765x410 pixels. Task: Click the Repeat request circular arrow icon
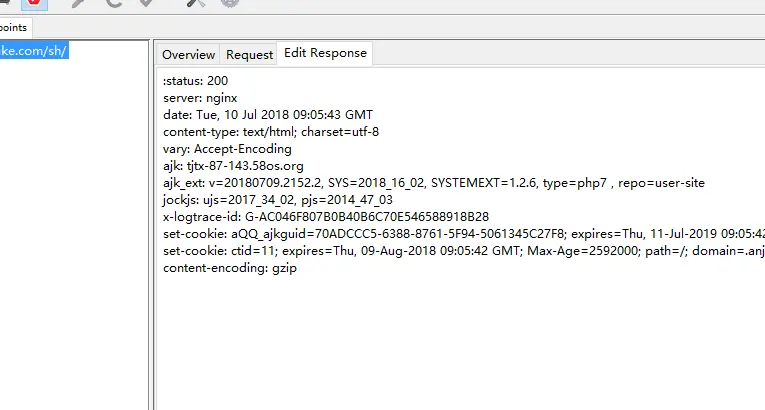[x=114, y=3]
